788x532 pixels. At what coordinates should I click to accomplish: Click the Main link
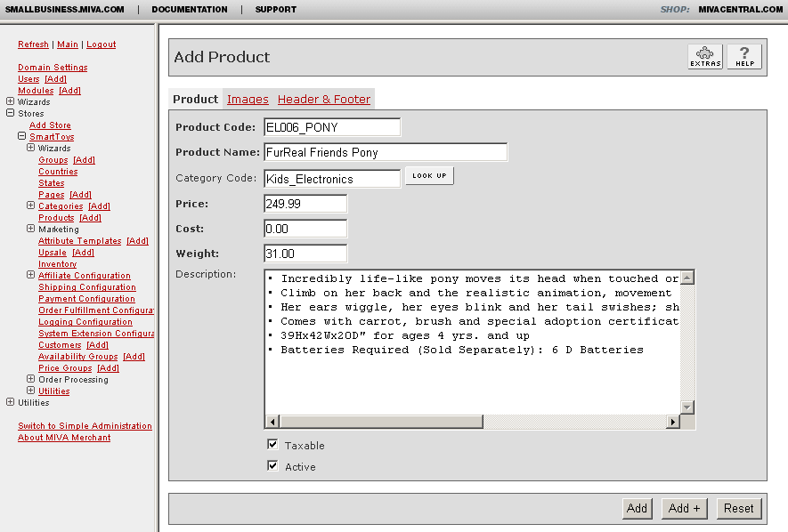pos(68,44)
